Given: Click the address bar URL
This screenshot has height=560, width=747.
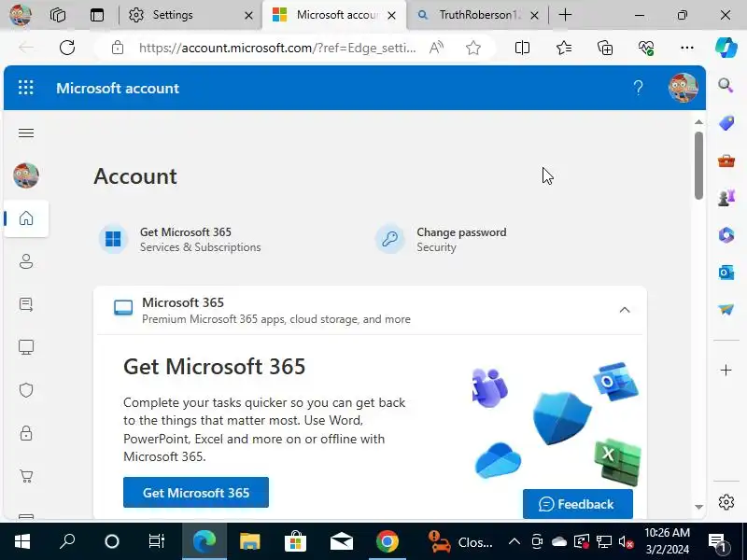Looking at the screenshot, I should point(277,48).
